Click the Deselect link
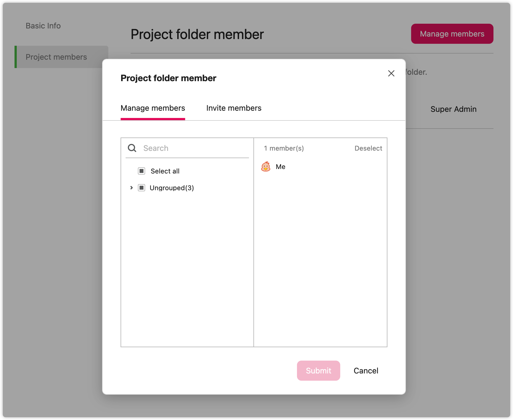The height and width of the screenshot is (420, 513). (x=368, y=148)
